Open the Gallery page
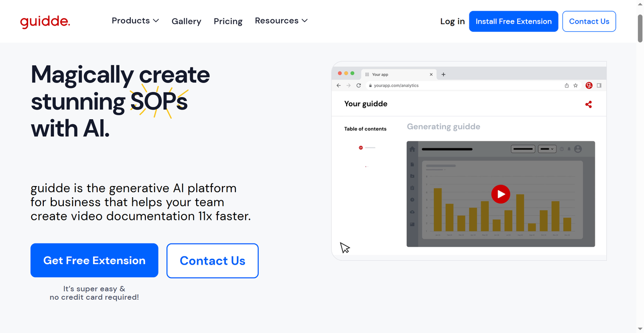644x333 pixels. tap(186, 21)
